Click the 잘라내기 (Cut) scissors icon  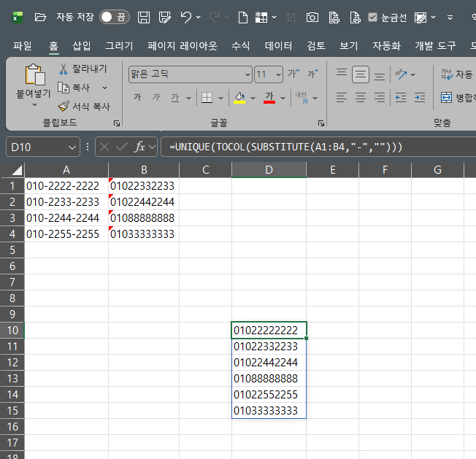click(64, 69)
